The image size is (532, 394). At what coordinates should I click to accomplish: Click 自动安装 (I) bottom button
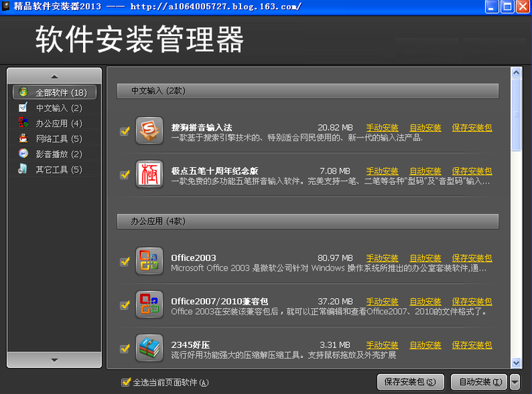(479, 382)
